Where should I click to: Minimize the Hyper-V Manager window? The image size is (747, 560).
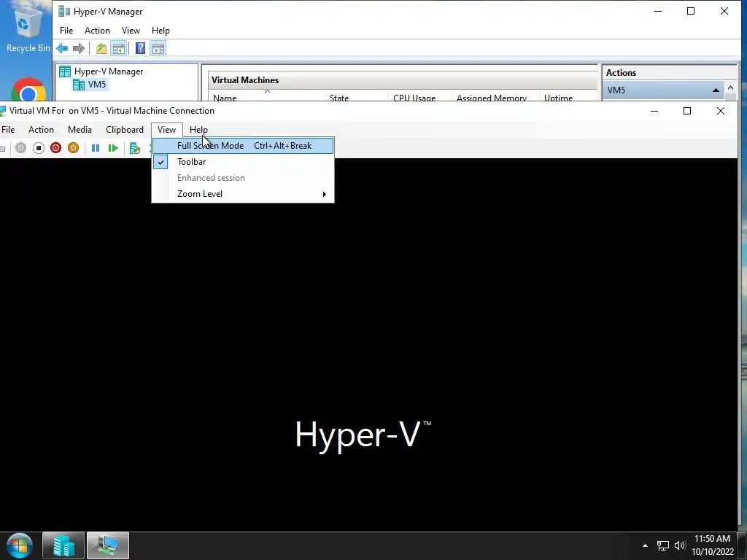tap(658, 11)
